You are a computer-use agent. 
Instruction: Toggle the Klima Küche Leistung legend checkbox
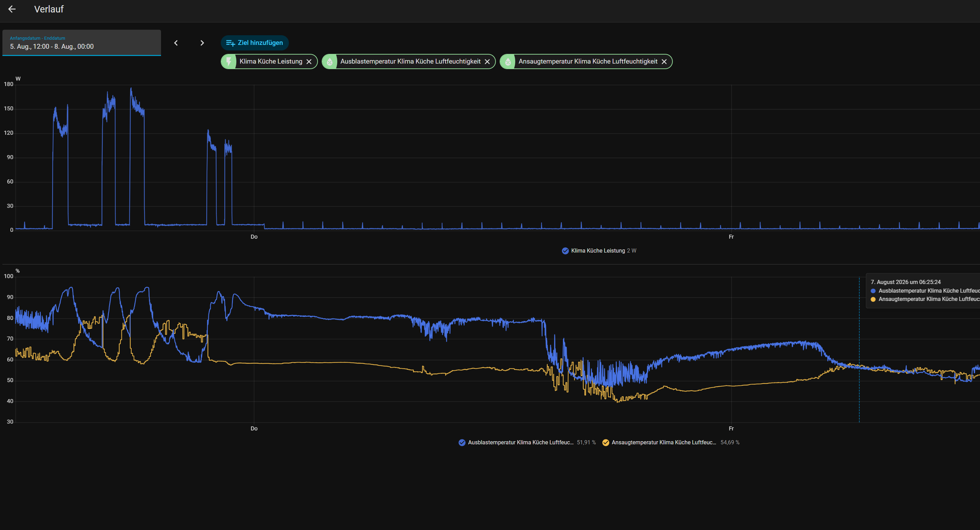565,251
